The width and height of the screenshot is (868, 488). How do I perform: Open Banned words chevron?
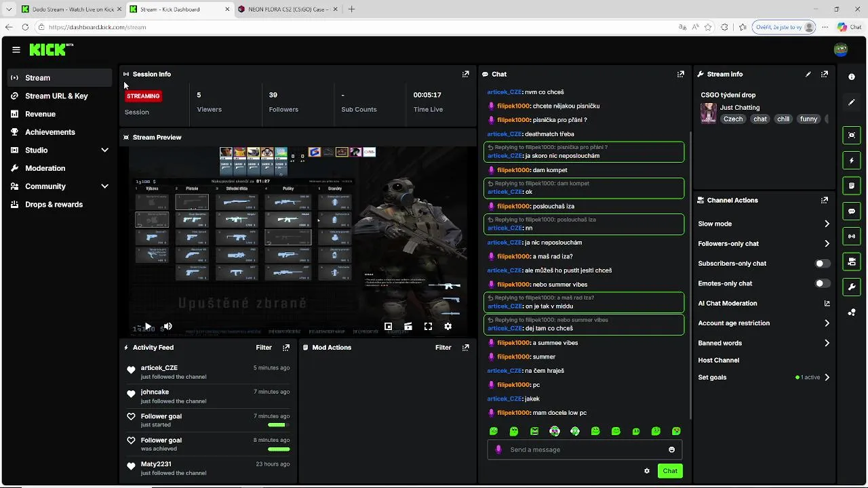827,343
